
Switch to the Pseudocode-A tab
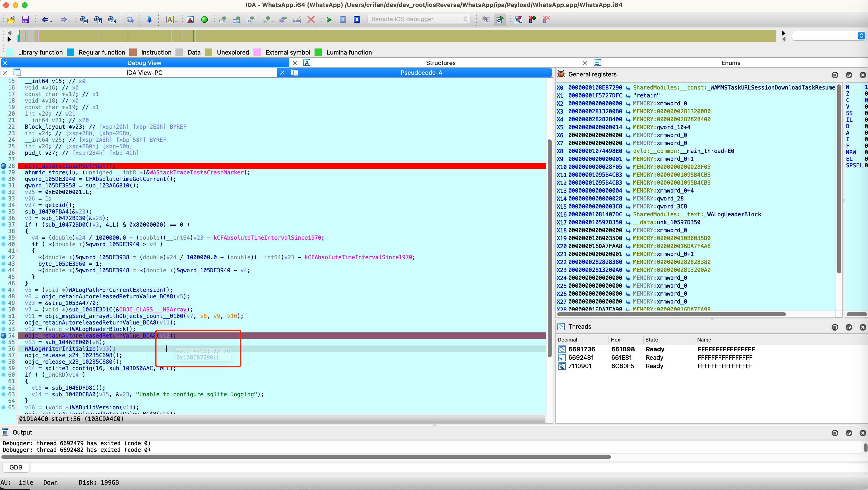[x=421, y=73]
